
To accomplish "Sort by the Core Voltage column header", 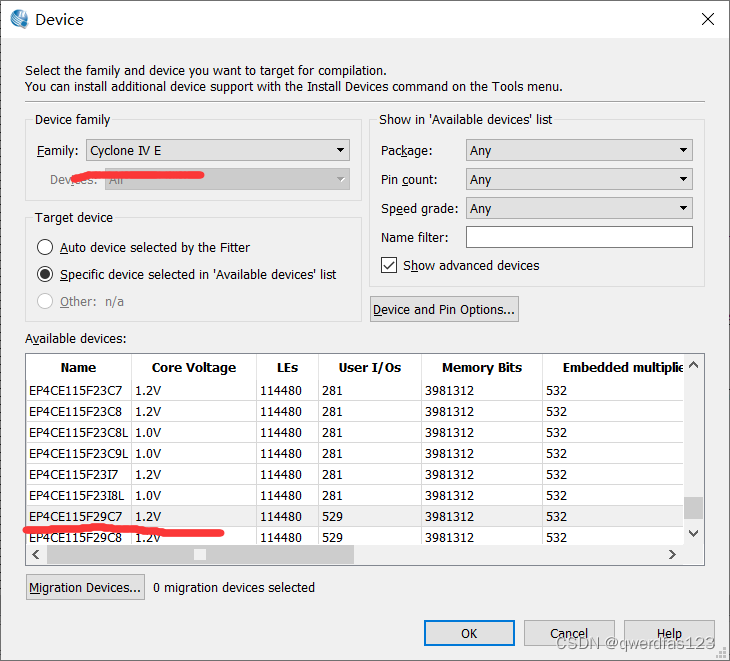I will tap(194, 367).
